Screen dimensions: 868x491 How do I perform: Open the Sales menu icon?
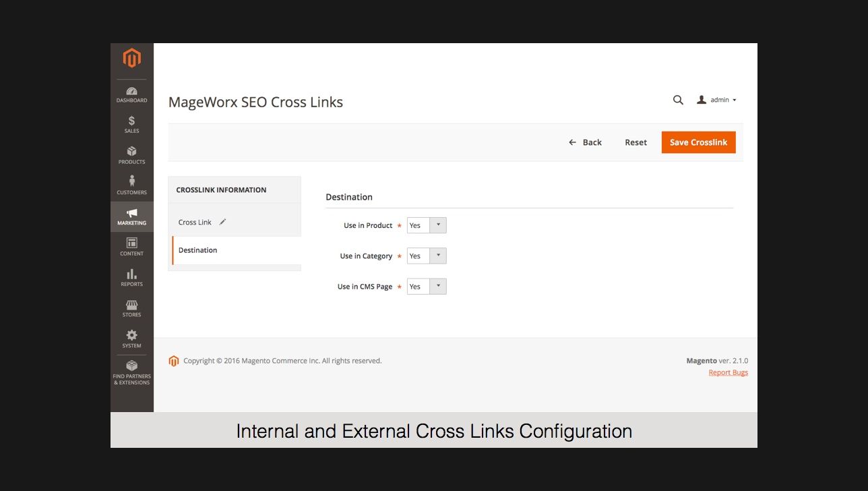[131, 124]
